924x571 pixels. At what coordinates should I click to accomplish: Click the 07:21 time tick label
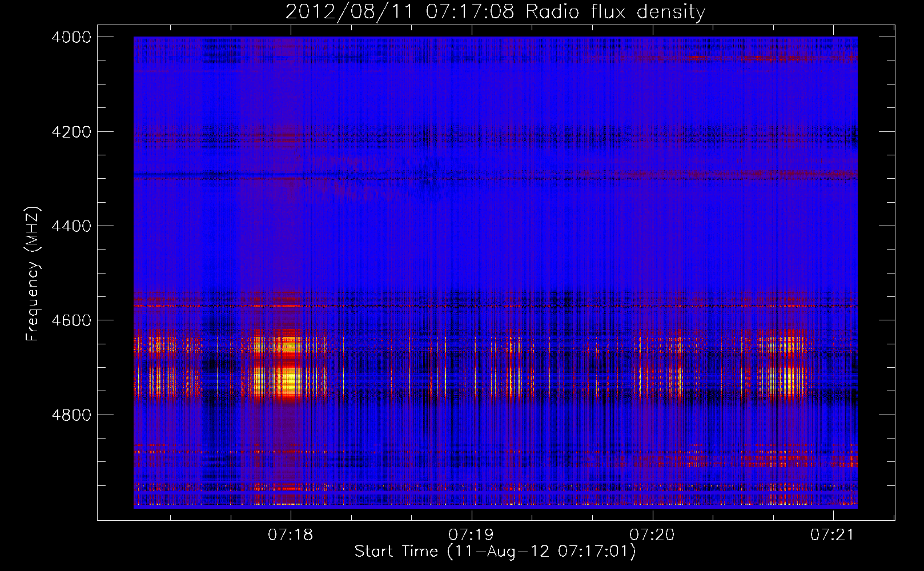point(833,534)
